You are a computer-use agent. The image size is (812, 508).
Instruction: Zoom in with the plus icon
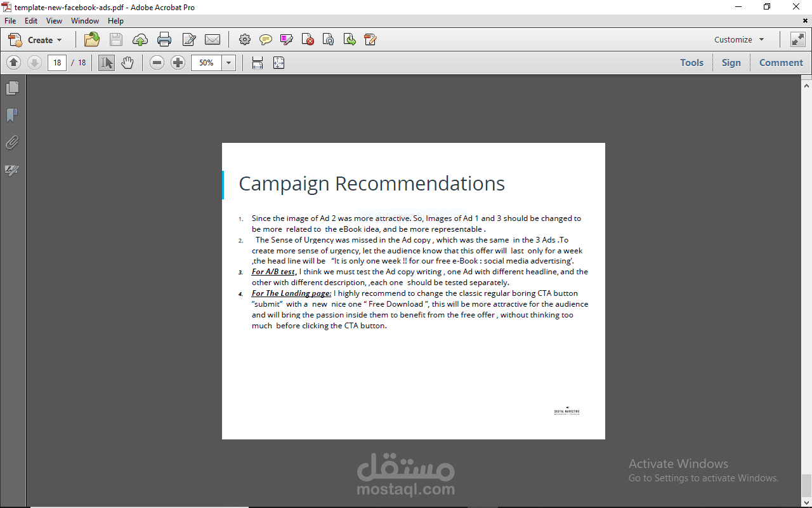(x=178, y=62)
